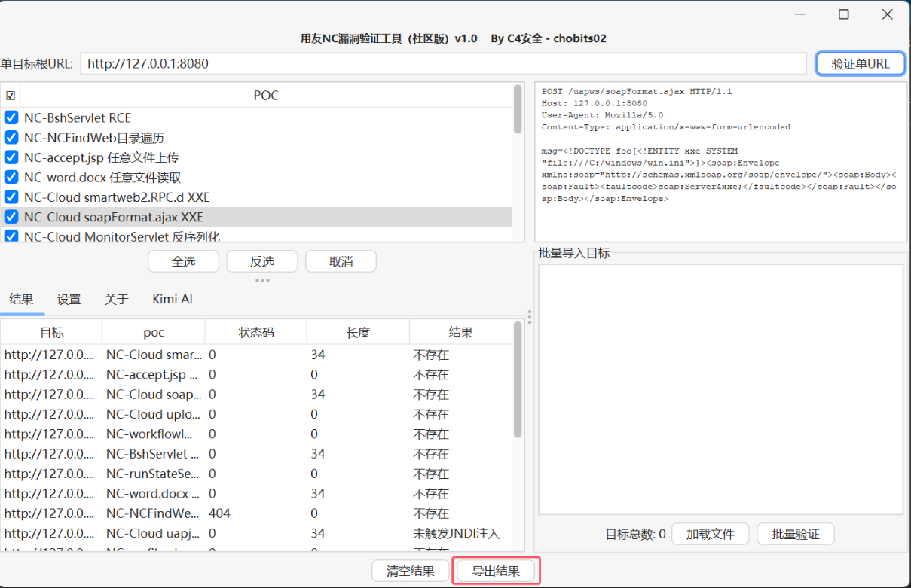Click the 目标总数: 0 label
911x588 pixels.
635,534
